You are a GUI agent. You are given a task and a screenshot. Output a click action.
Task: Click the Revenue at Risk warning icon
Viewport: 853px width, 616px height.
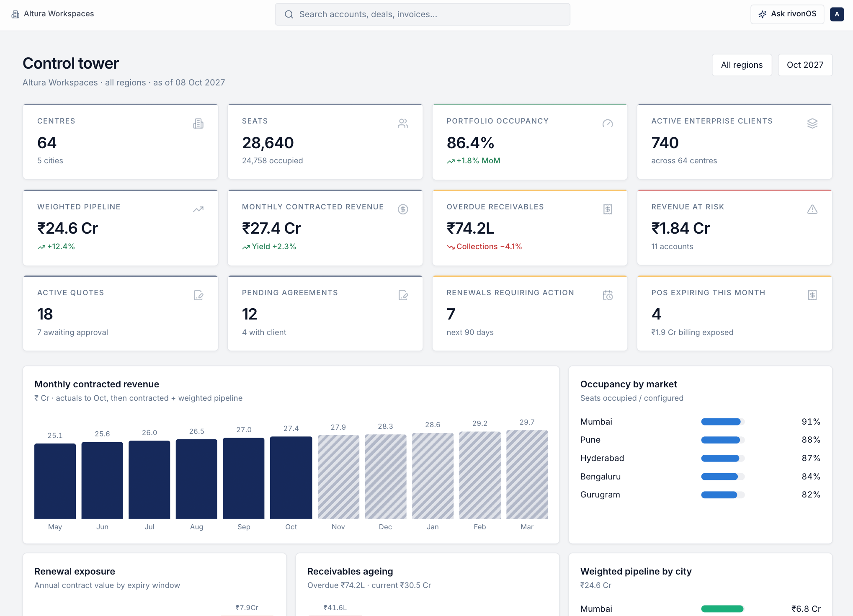(x=812, y=209)
